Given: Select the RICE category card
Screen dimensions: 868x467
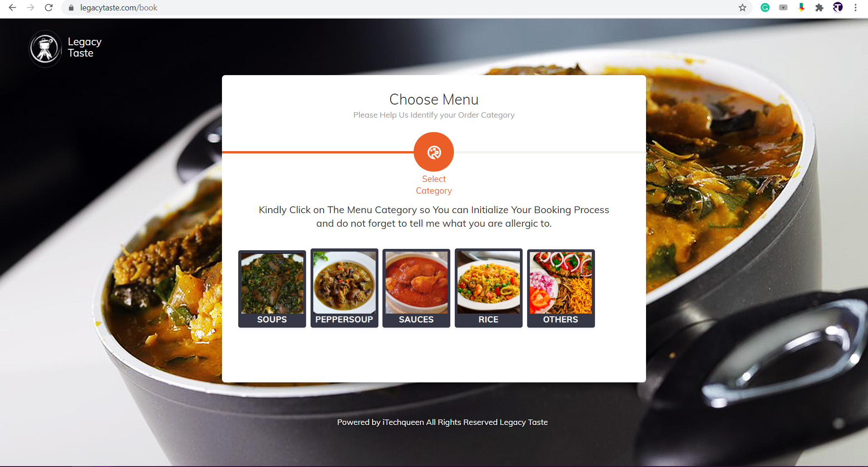Looking at the screenshot, I should (x=489, y=288).
